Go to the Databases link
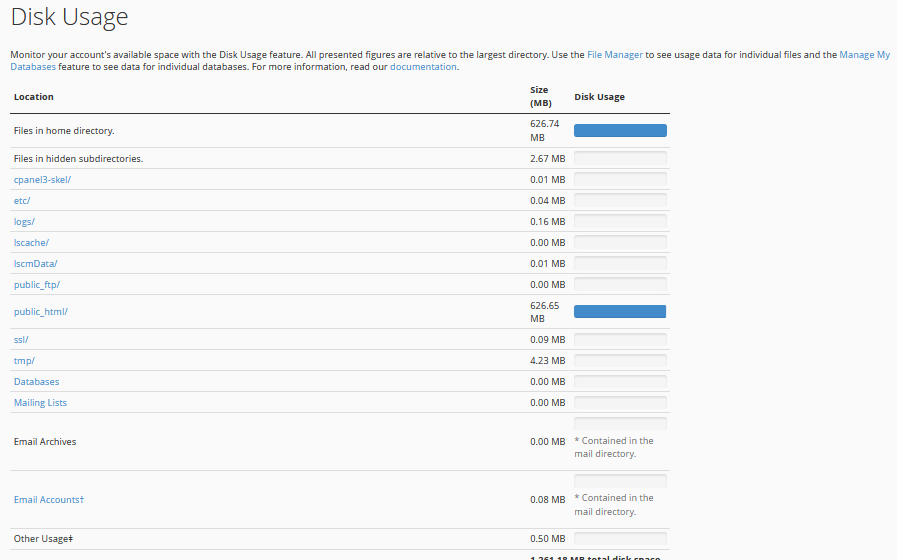This screenshot has width=897, height=560. [36, 382]
